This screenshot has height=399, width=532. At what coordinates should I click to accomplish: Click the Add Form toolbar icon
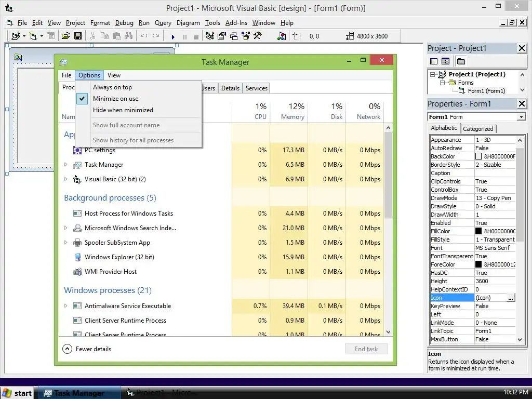pos(33,36)
